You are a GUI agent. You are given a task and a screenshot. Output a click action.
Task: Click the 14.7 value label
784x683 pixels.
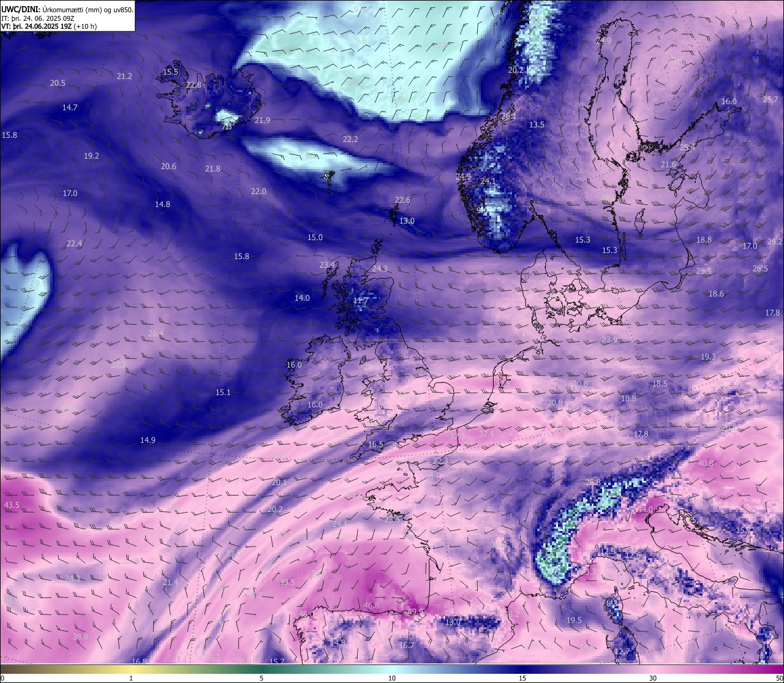tap(70, 107)
